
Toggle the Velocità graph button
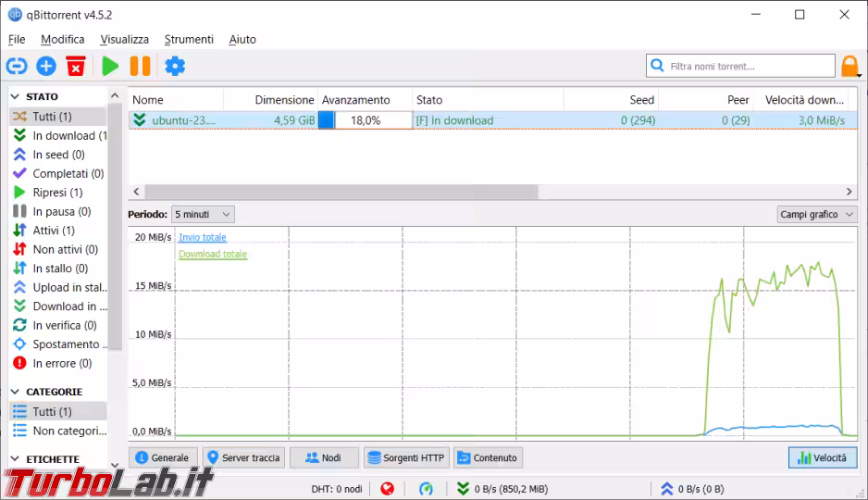[823, 457]
